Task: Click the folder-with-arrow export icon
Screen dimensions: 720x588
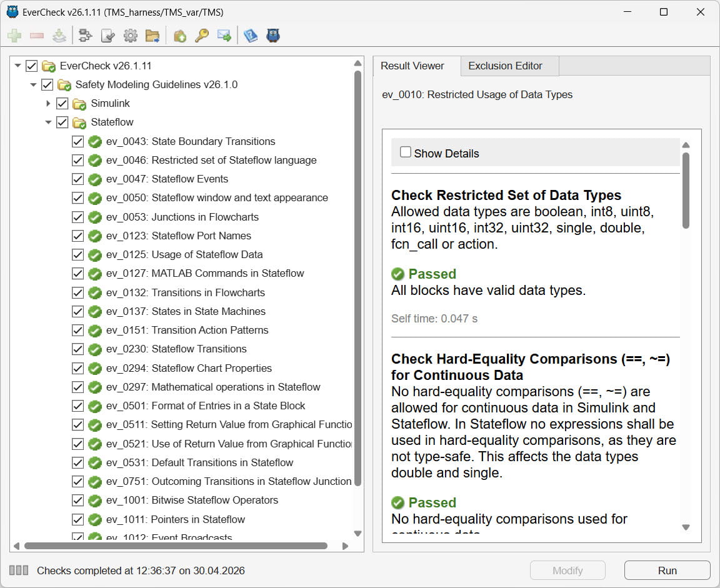Action: pyautogui.click(x=153, y=36)
